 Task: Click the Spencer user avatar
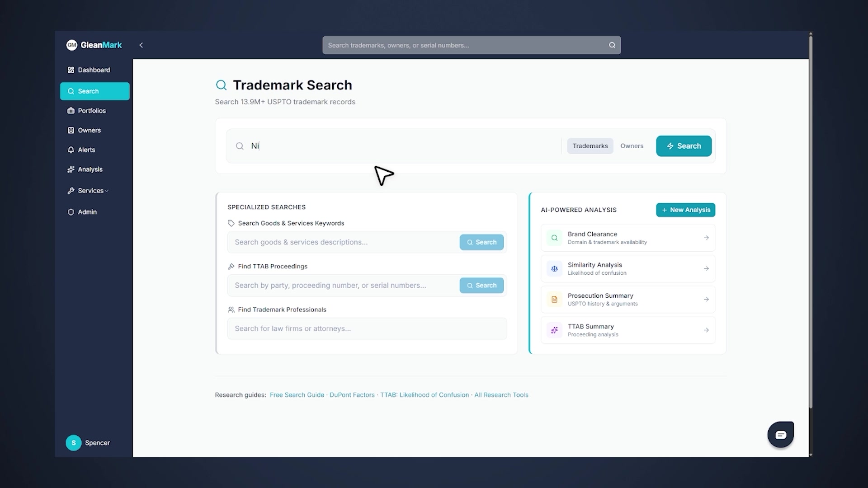[73, 443]
